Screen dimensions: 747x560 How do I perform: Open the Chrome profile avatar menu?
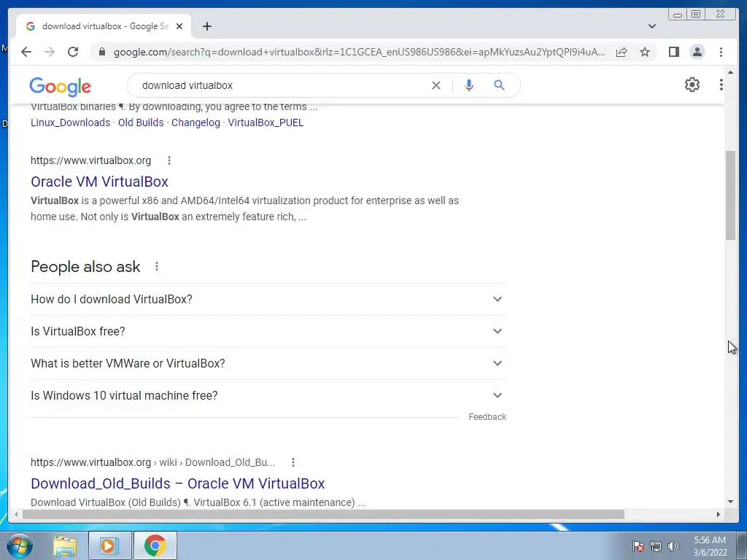click(697, 52)
